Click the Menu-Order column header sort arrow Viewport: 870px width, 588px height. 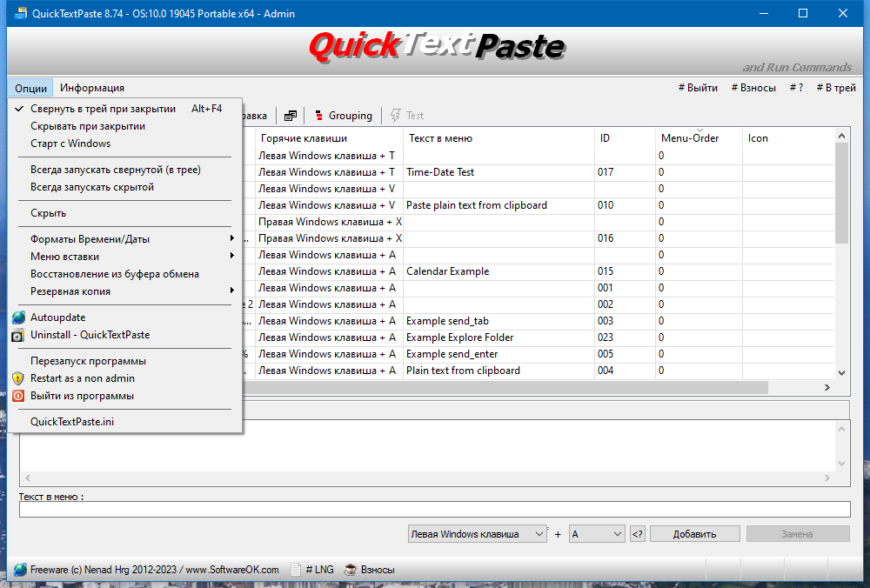coord(699,131)
